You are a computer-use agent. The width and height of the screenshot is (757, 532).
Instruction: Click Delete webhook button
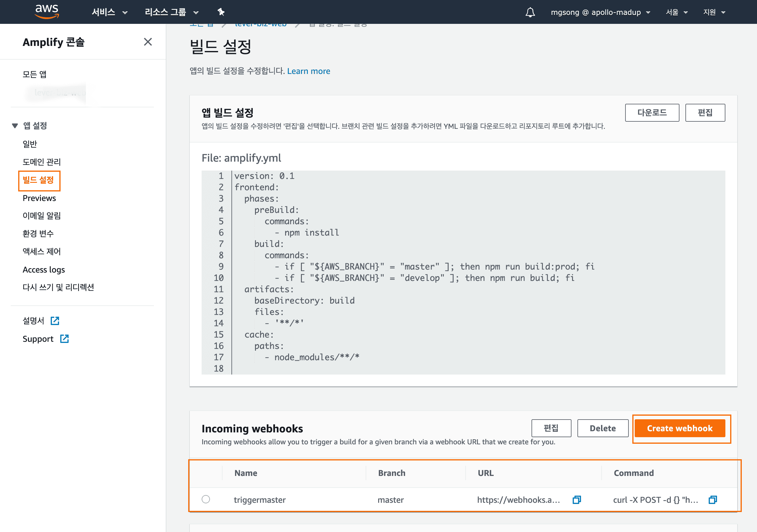click(x=603, y=428)
